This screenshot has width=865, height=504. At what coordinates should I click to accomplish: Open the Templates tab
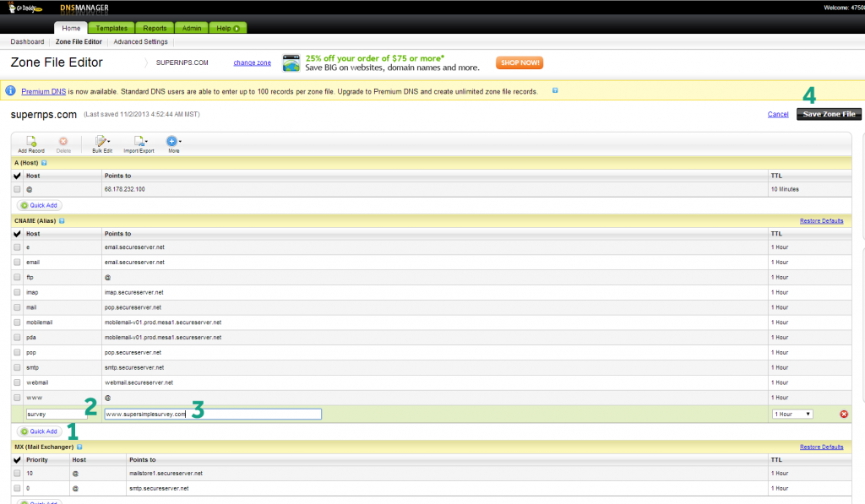(112, 28)
